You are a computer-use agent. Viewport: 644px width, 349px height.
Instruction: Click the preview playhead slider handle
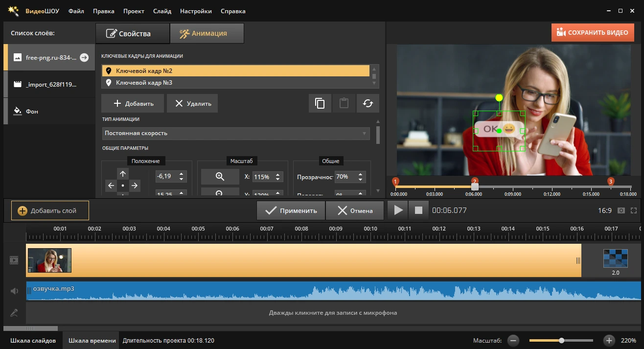pos(475,187)
